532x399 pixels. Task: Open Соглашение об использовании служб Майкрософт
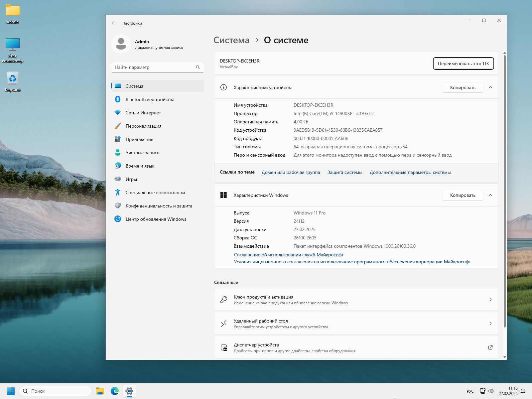pyautogui.click(x=289, y=255)
